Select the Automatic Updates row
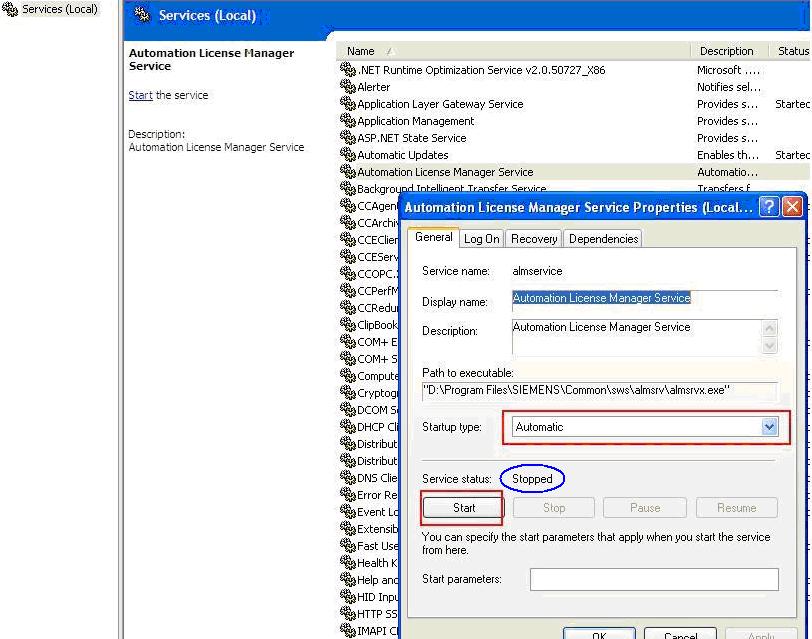The height and width of the screenshot is (639, 812). click(x=574, y=154)
